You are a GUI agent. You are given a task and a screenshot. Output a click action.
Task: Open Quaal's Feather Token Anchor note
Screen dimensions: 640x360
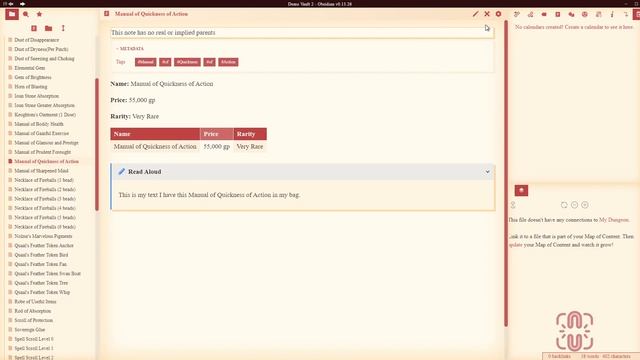[x=44, y=246]
